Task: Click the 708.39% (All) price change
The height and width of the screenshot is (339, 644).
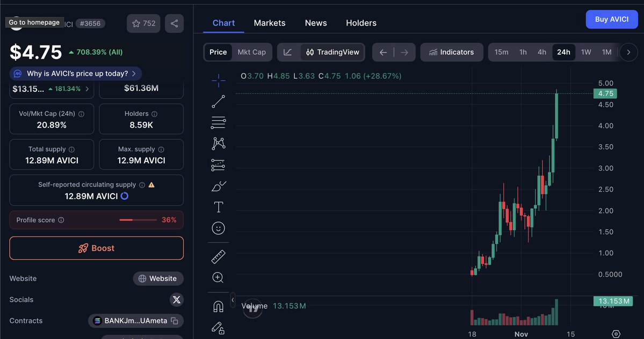Action: pyautogui.click(x=96, y=52)
